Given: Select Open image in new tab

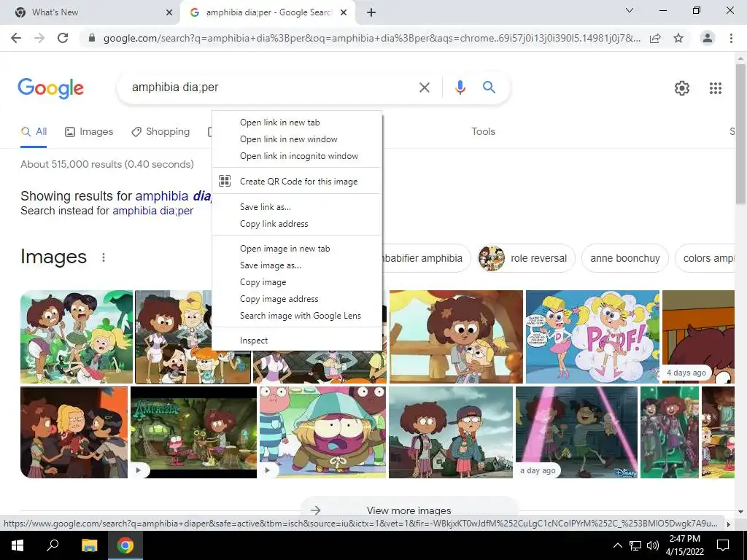Looking at the screenshot, I should (297, 249).
